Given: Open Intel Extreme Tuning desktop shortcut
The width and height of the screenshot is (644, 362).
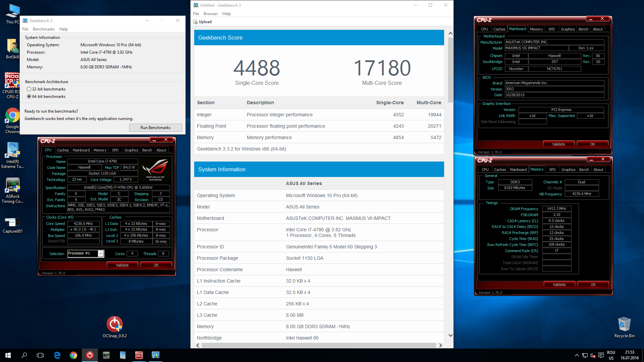Looking at the screenshot, I should click(12, 155).
